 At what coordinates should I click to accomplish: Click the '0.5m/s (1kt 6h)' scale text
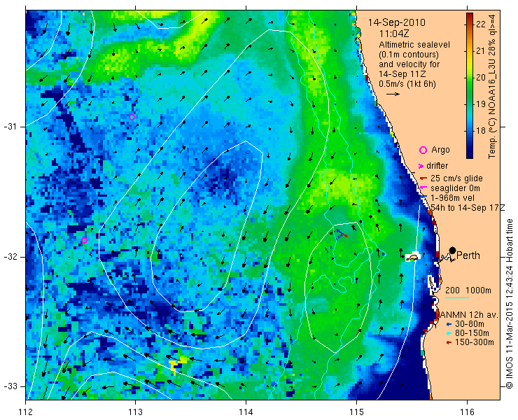(407, 84)
